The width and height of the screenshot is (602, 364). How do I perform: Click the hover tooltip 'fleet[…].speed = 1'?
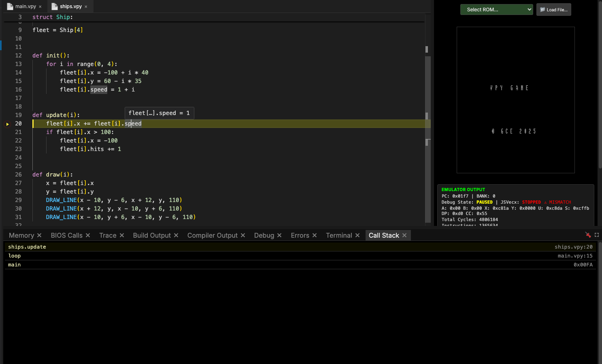click(x=159, y=113)
